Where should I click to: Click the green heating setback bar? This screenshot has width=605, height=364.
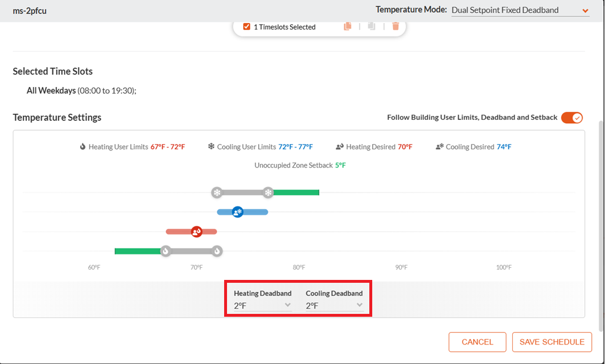138,252
